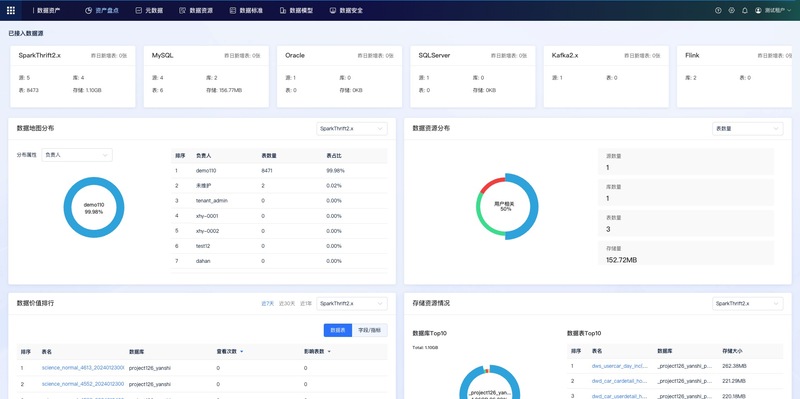Screen dimensions: 800x399
Task: Click the 数据资源 menu icon
Action: click(183, 10)
